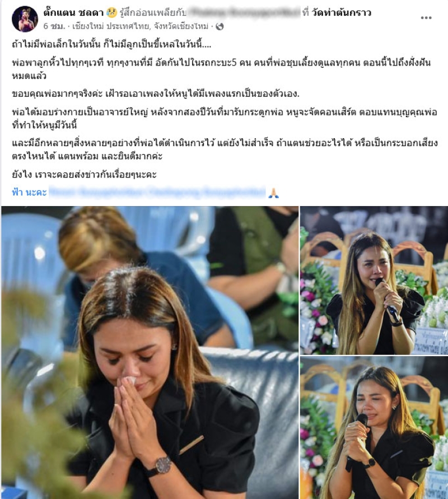
Task: Open the วัดท่าต้นกราว location link
Action: coord(342,13)
